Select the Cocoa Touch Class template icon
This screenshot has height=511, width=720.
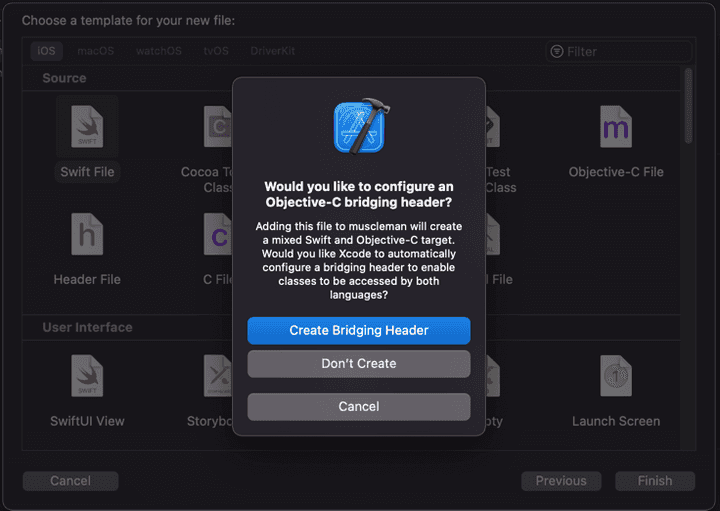pos(217,128)
